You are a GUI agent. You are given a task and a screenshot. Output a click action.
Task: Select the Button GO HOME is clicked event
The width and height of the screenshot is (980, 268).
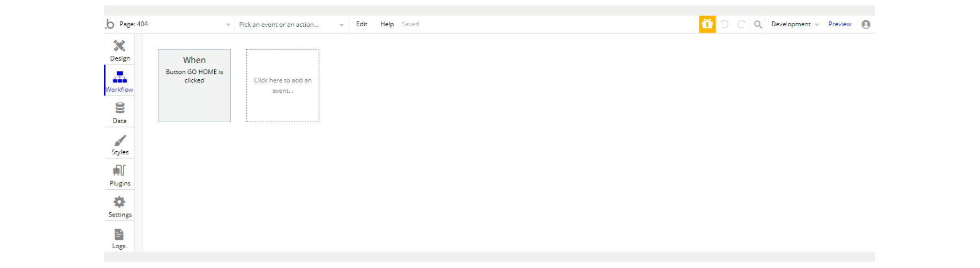click(x=194, y=86)
